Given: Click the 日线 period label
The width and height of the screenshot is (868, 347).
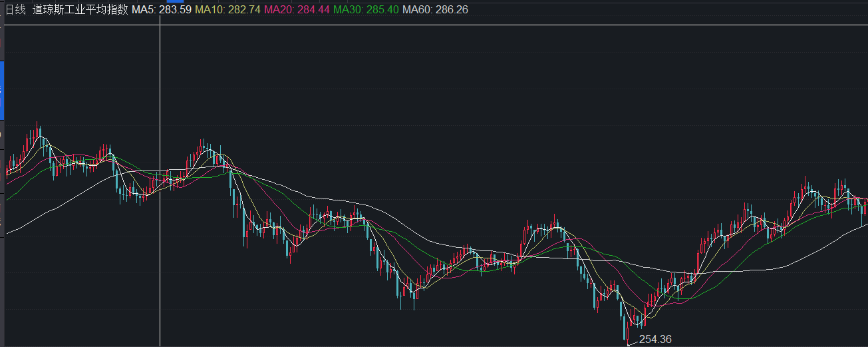Looking at the screenshot, I should coord(15,11).
